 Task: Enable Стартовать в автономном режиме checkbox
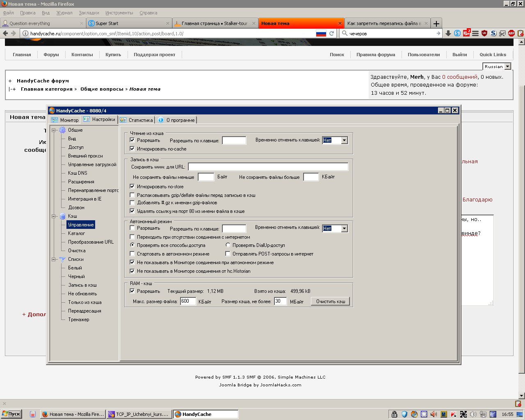coord(132,253)
